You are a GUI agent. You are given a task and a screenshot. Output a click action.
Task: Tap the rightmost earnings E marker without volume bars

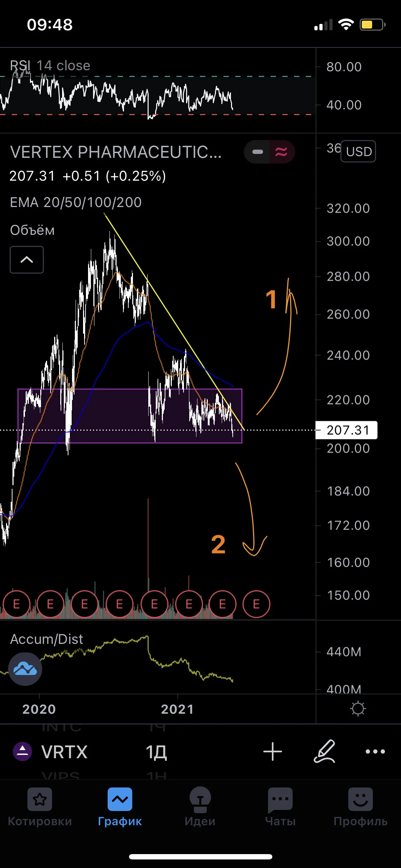[256, 604]
